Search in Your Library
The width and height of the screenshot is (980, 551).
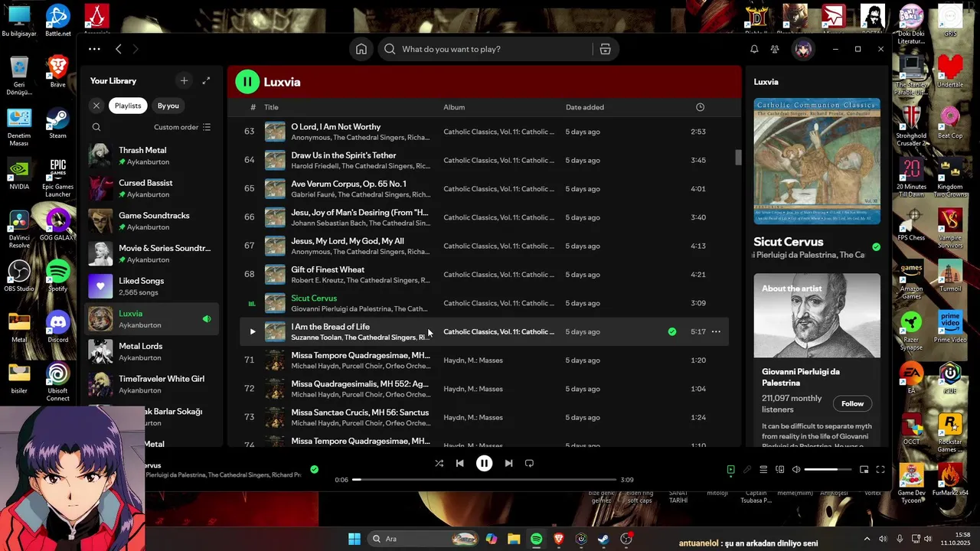click(x=96, y=127)
